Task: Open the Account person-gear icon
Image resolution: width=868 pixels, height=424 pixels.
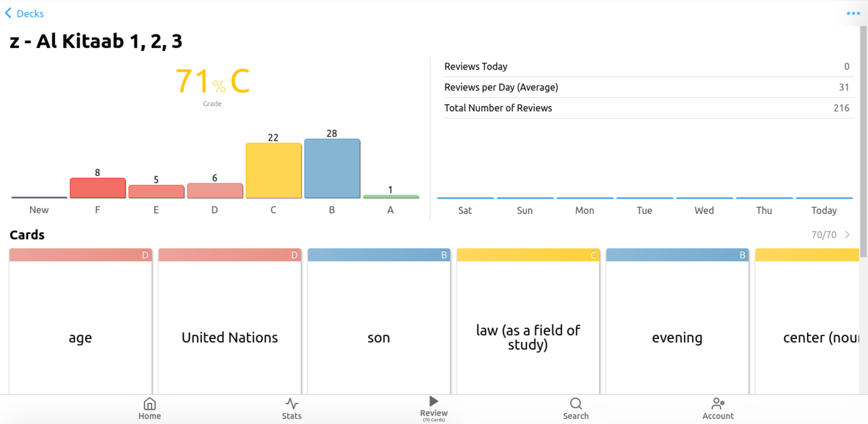Action: click(x=718, y=404)
